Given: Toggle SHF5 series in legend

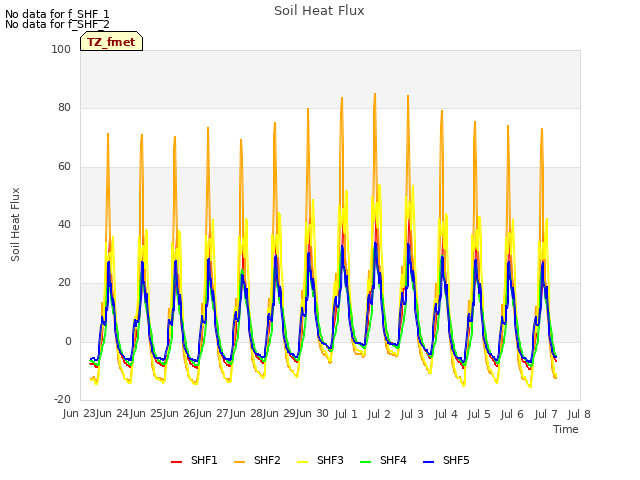Looking at the screenshot, I should 446,460.
